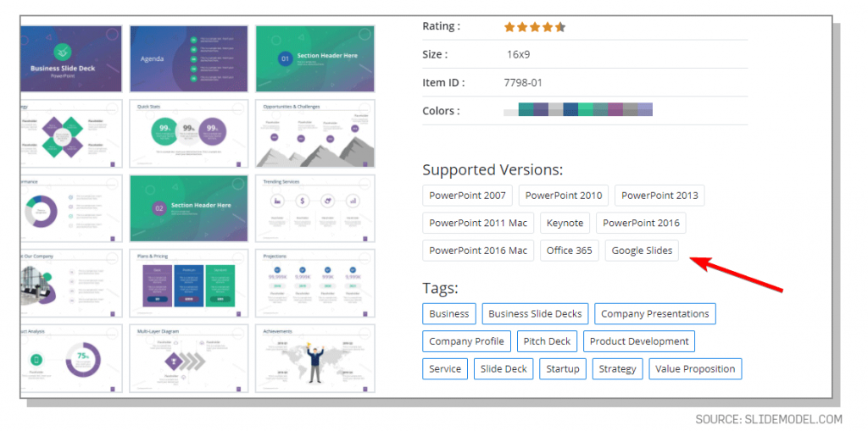
Task: Select the PowerPoint 2010 version button
Action: tap(564, 196)
